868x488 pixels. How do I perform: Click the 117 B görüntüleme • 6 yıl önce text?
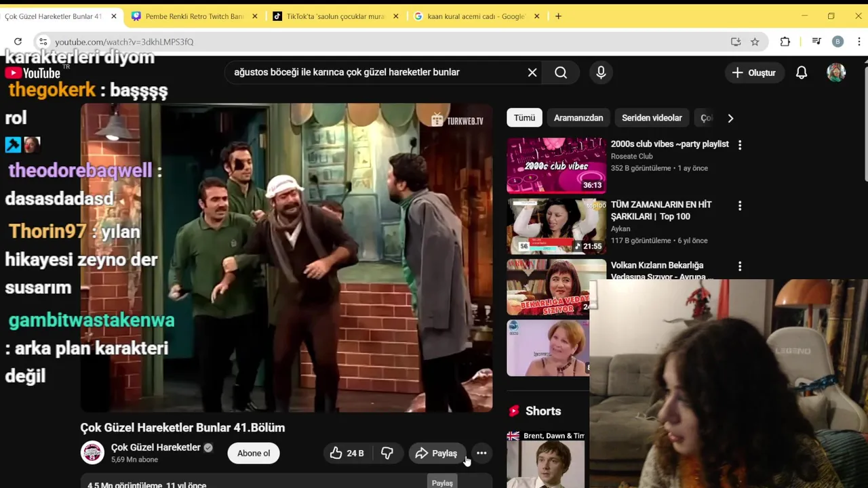click(659, 241)
